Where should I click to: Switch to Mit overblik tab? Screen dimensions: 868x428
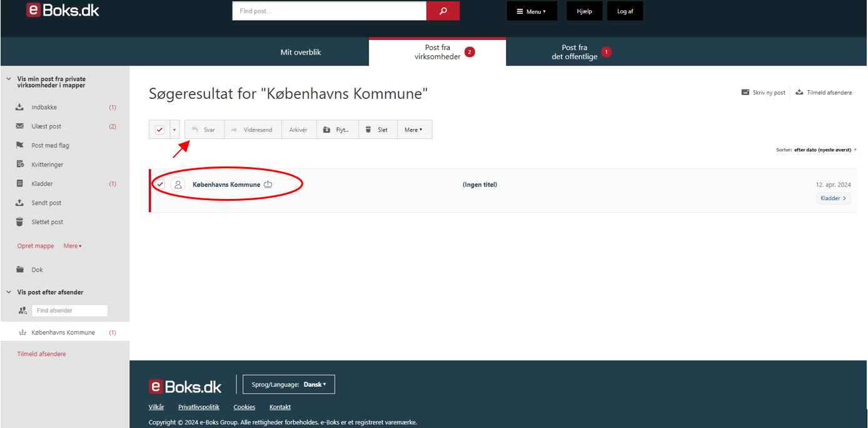[301, 52]
